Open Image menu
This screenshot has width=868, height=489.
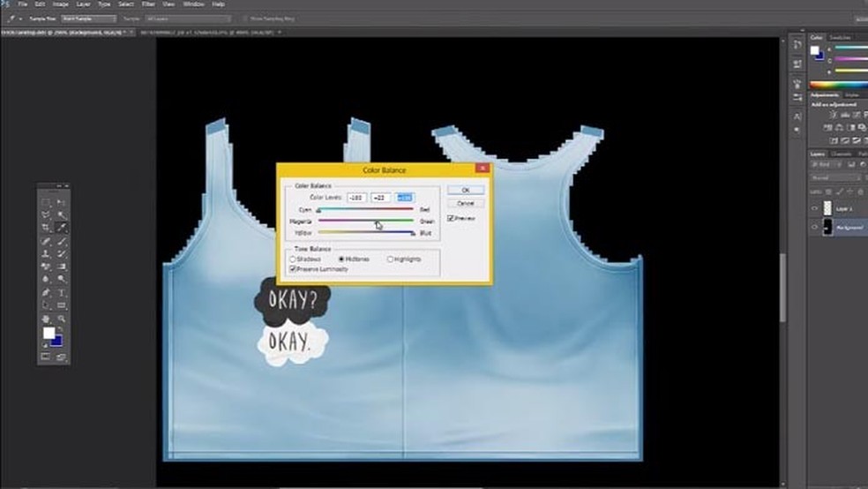click(60, 4)
